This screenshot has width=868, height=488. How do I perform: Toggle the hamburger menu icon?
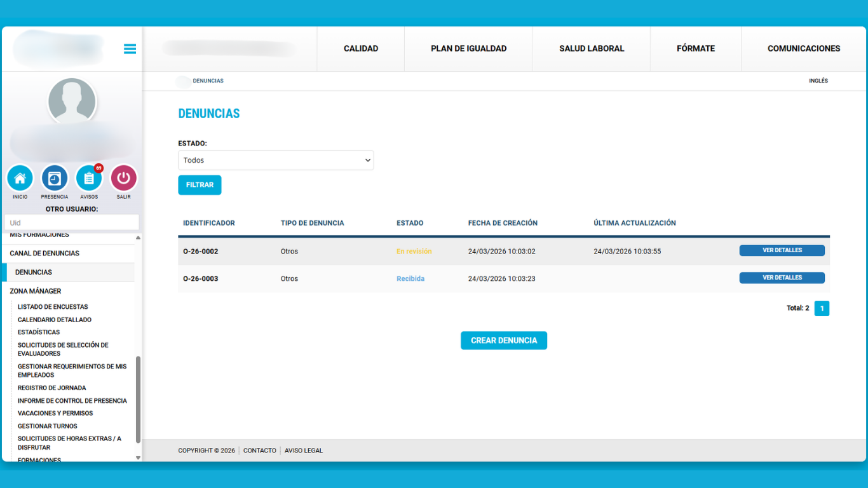pyautogui.click(x=130, y=49)
